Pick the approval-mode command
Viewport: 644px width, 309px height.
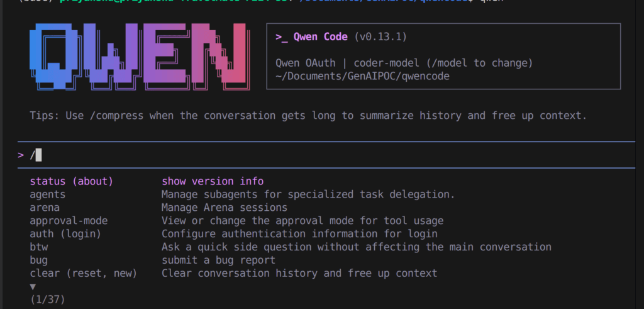click(x=69, y=221)
